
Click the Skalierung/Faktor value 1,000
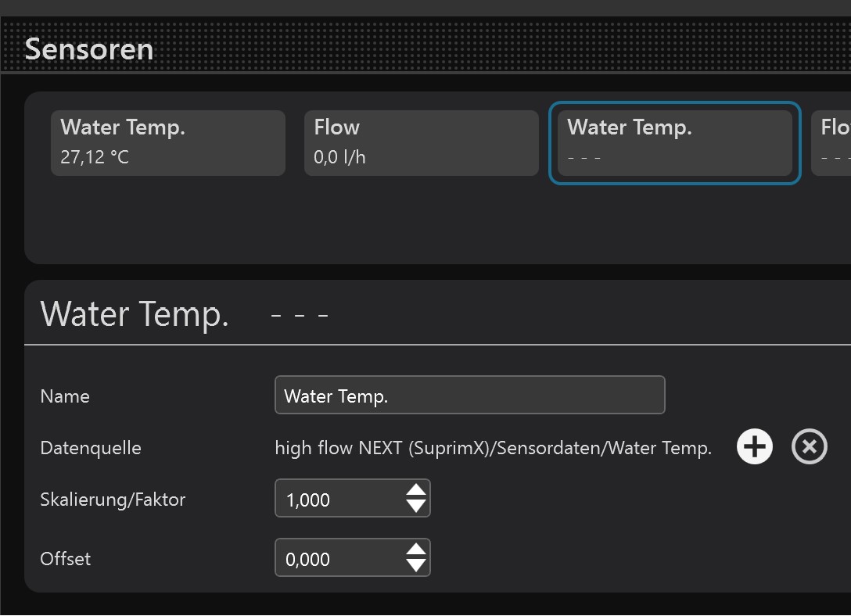coord(338,500)
